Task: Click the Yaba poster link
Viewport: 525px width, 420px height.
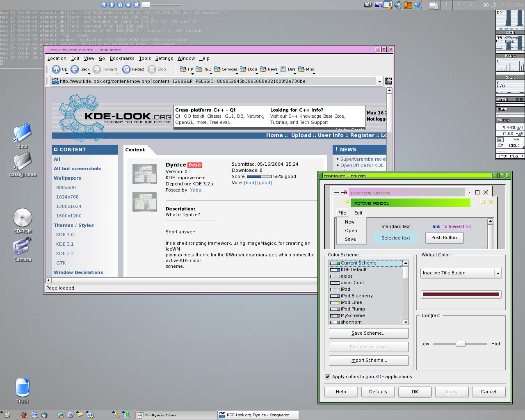Action: 195,190
